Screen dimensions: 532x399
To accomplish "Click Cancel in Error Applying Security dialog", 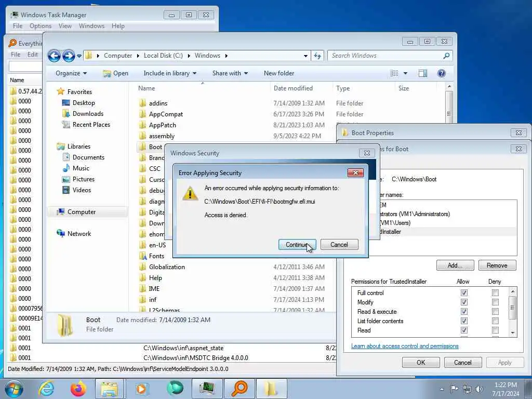I will pyautogui.click(x=339, y=245).
